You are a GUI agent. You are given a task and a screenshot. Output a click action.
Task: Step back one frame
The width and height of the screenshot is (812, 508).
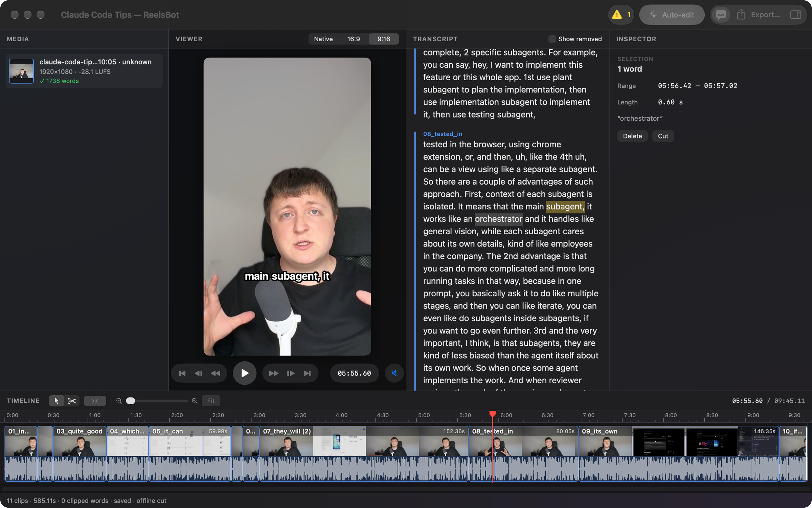(199, 373)
